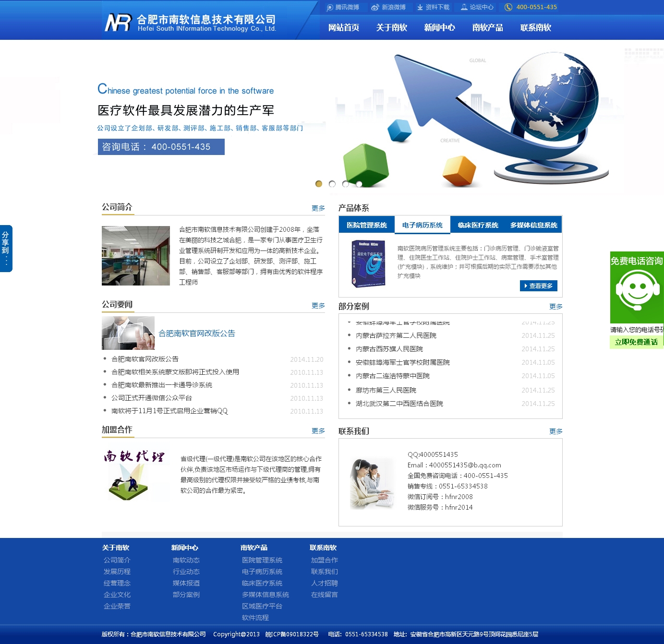Click the 立即免费通话 button
The image size is (664, 644).
636,342
